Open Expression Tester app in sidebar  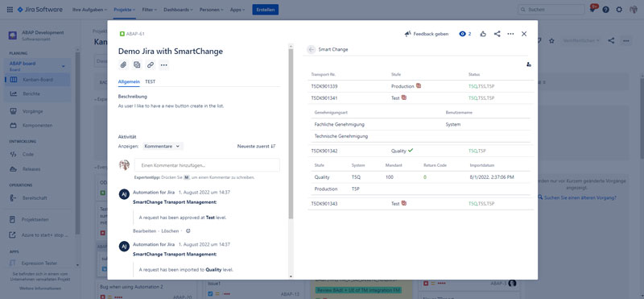point(37,264)
